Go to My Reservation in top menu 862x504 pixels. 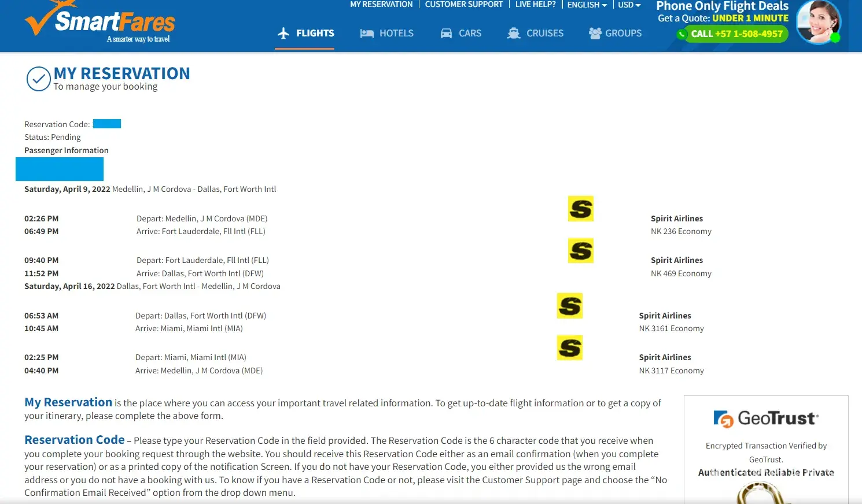(381, 5)
